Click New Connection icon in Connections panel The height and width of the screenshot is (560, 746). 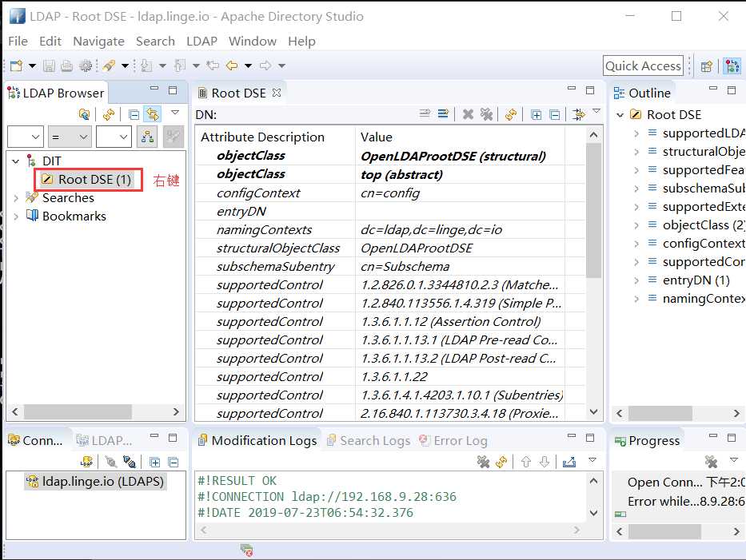(x=86, y=462)
